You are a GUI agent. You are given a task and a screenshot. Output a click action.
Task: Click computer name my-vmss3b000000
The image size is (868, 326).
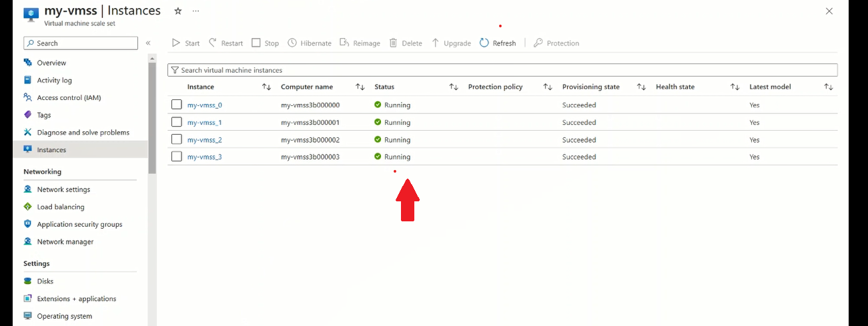click(x=310, y=105)
